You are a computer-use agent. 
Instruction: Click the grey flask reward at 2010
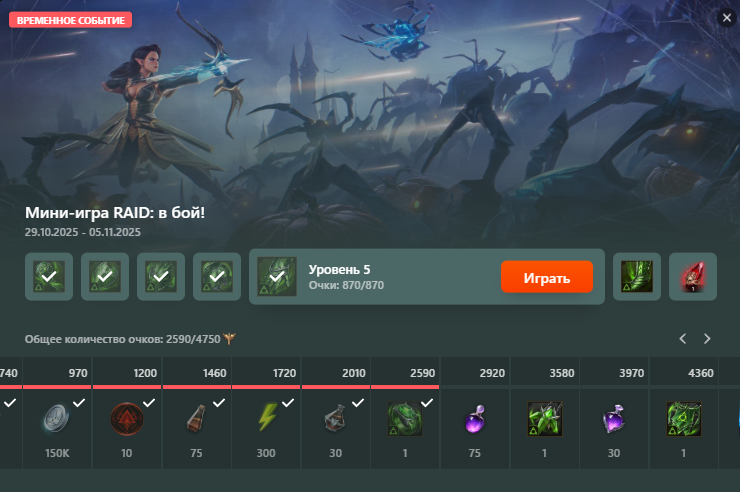(336, 418)
